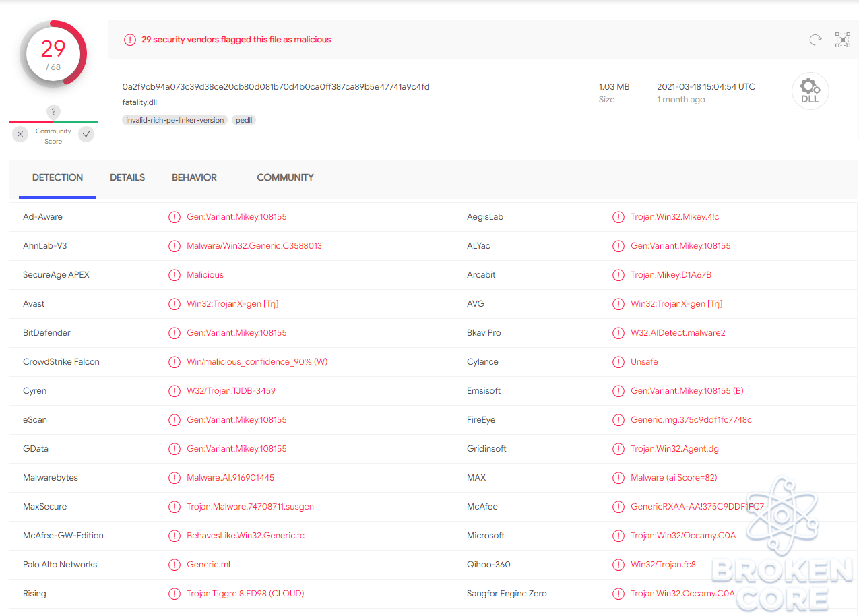This screenshot has width=859, height=616.
Task: Switch to the DETECTION tab
Action: [x=57, y=178]
